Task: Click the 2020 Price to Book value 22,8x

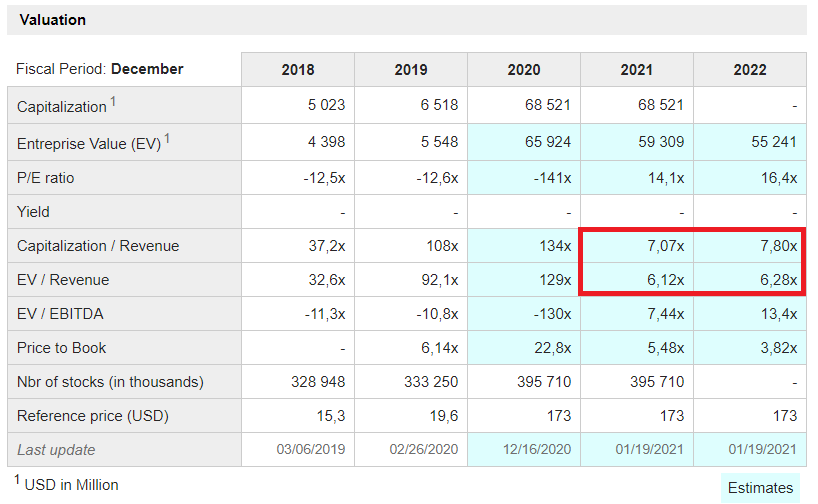Action: point(553,347)
